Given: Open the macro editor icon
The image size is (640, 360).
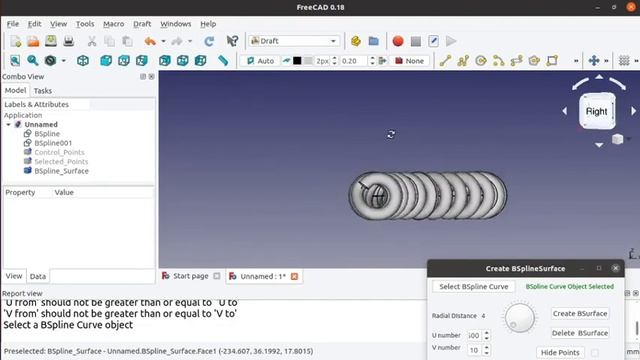Looking at the screenshot, I should tap(433, 41).
